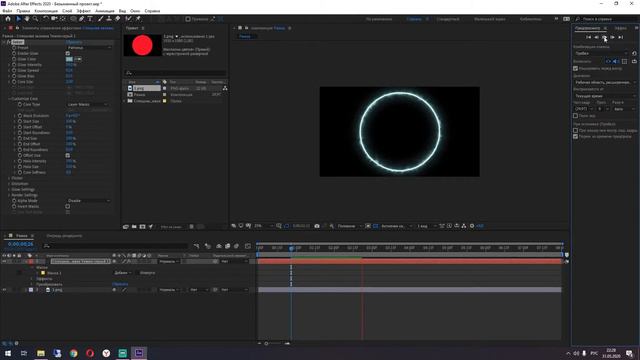640x360 pixels.
Task: Open the Saber Preset dropdown
Action: (x=89, y=48)
